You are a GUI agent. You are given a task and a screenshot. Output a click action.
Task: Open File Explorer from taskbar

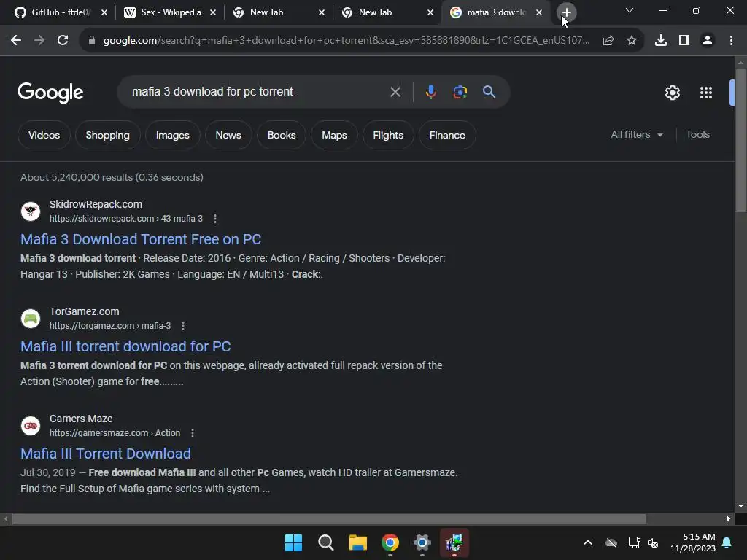(357, 542)
